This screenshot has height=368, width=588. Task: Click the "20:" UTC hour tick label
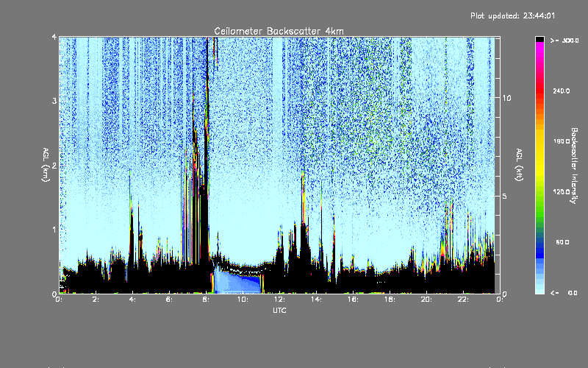point(427,300)
